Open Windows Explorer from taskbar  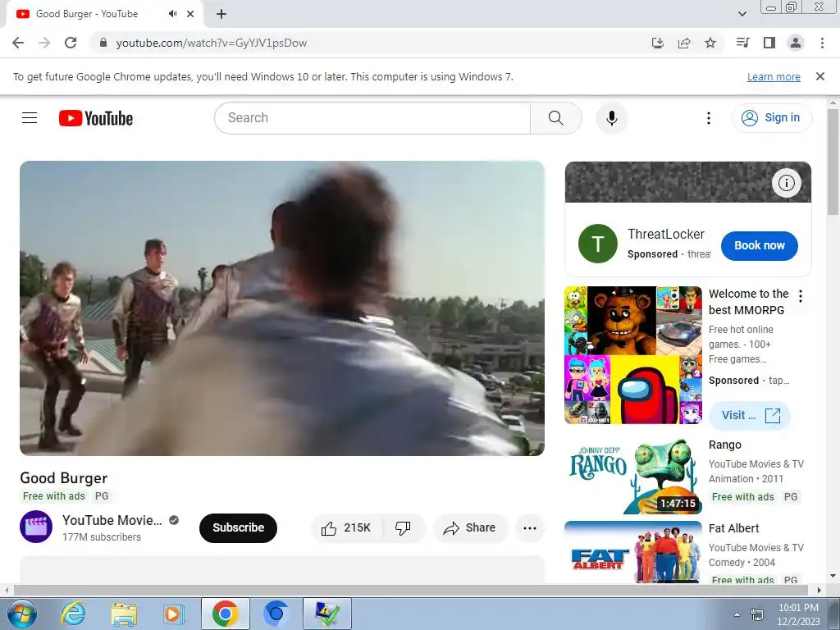point(123,614)
